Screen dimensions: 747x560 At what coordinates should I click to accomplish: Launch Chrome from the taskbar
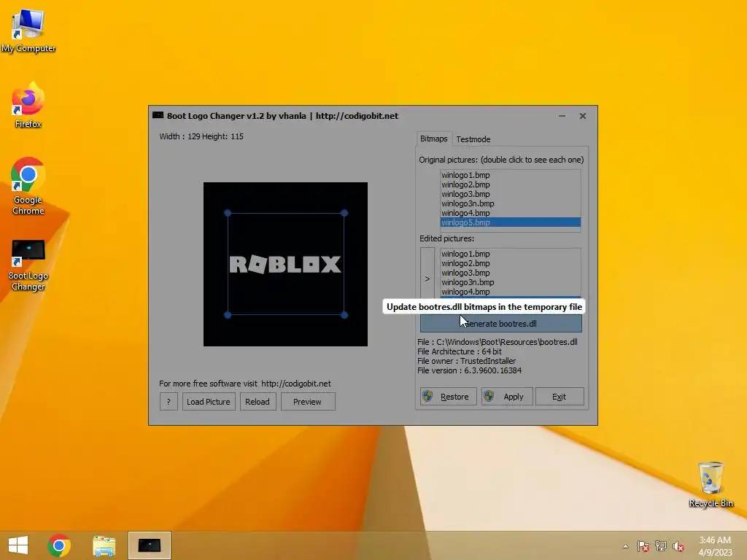[59, 545]
